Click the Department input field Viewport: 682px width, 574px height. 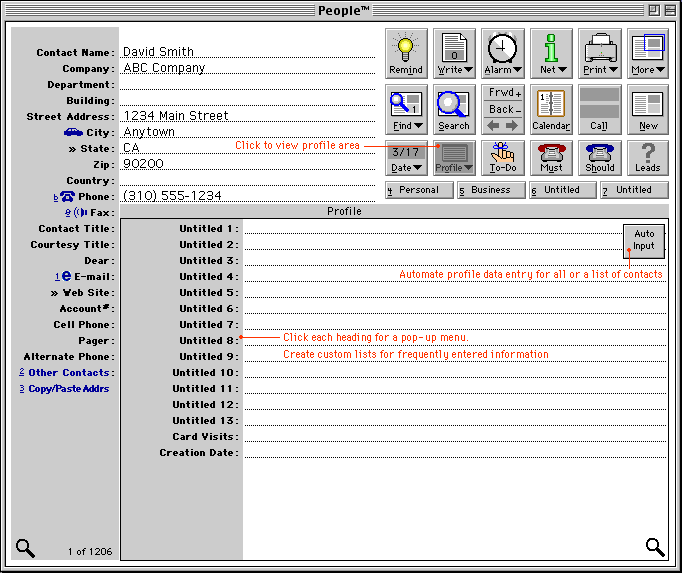coord(247,85)
